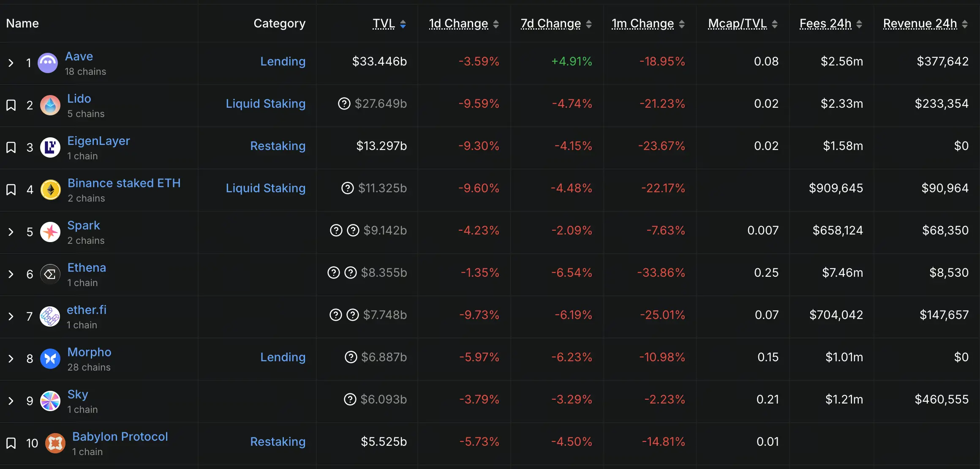Bookmark the Babylon Protocol row
The image size is (980, 469).
tap(11, 443)
